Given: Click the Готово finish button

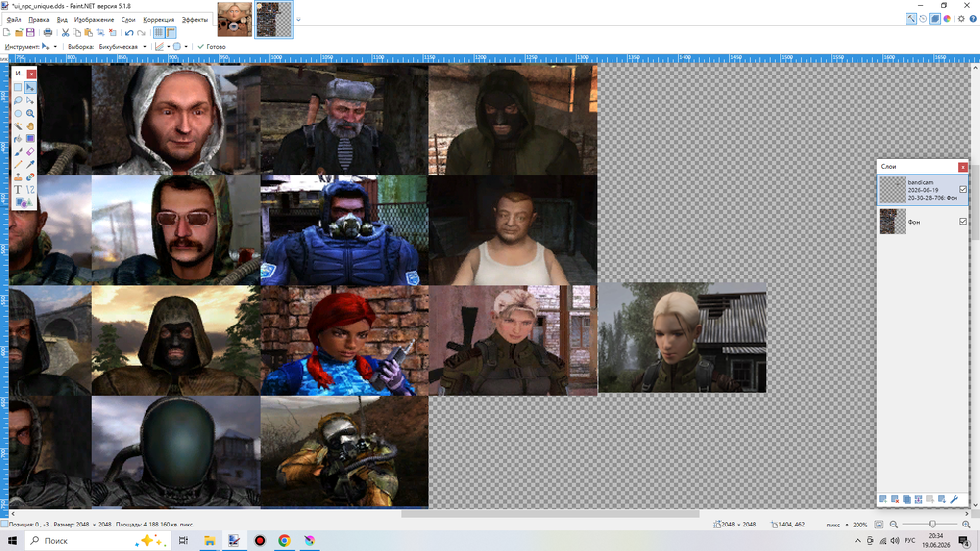Looking at the screenshot, I should 212,46.
